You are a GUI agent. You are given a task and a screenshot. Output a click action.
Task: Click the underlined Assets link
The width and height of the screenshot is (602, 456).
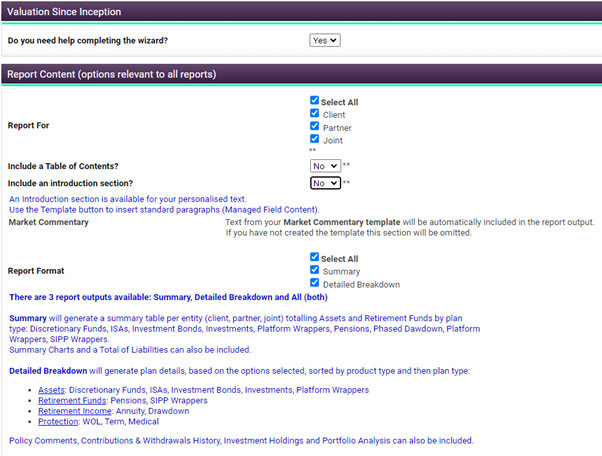pos(52,390)
